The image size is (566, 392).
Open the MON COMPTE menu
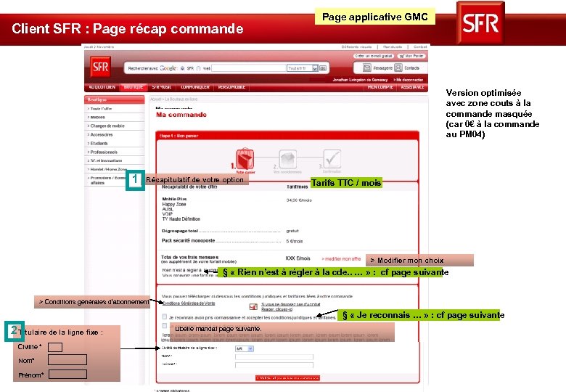click(380, 87)
